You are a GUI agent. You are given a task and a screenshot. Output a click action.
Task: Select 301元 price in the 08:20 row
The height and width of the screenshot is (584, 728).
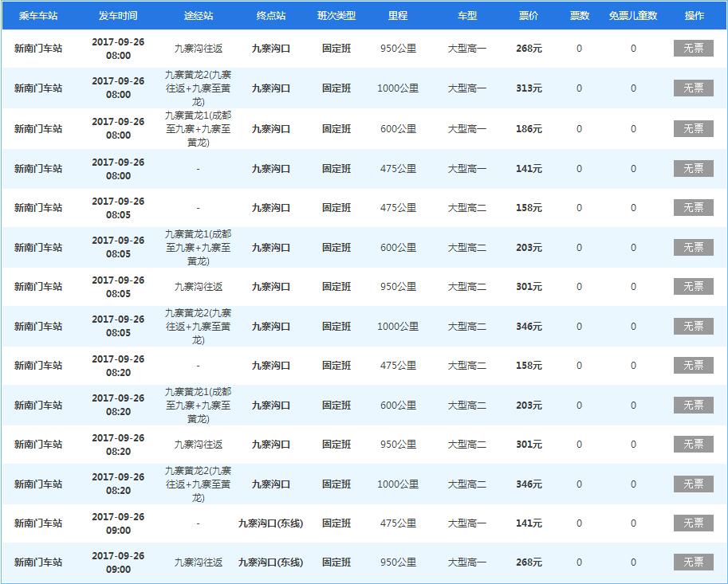529,444
